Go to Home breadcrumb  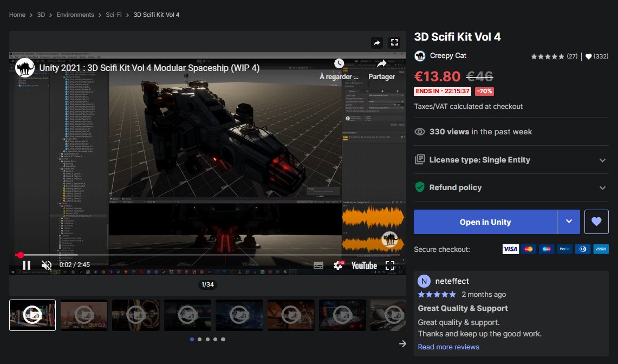click(17, 15)
